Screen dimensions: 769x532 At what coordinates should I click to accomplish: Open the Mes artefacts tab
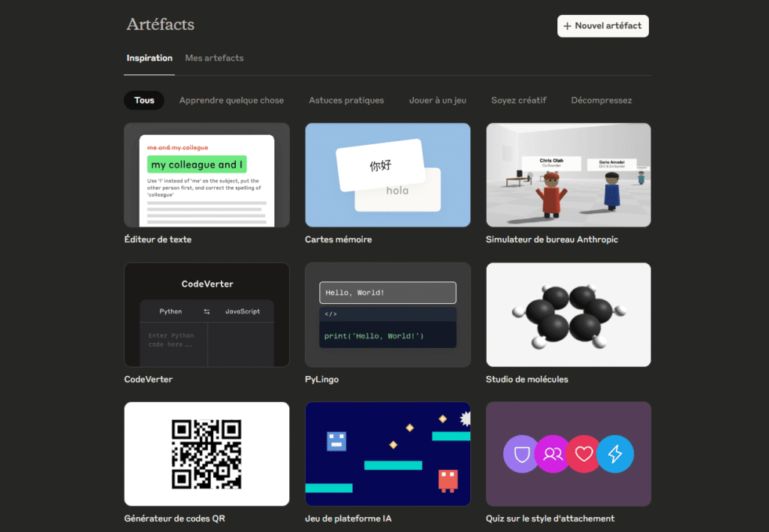point(214,58)
